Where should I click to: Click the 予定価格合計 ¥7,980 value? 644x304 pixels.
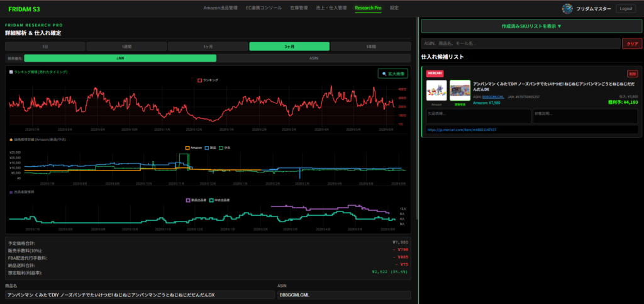[400, 242]
